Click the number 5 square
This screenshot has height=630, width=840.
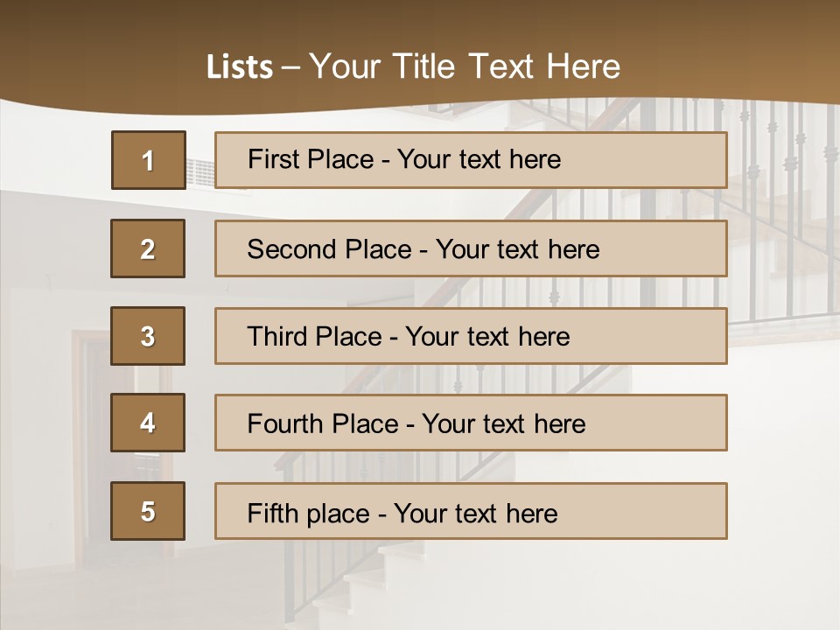coord(148,511)
